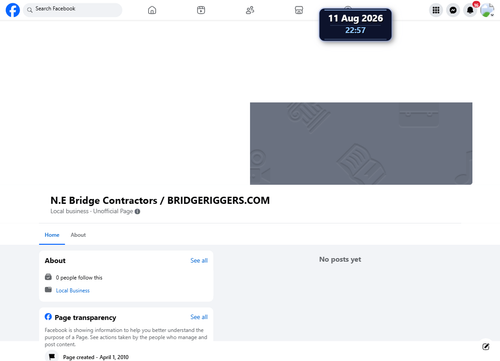Click the Facebook icon beside Page transparency
This screenshot has height=361, width=500.
tap(48, 317)
